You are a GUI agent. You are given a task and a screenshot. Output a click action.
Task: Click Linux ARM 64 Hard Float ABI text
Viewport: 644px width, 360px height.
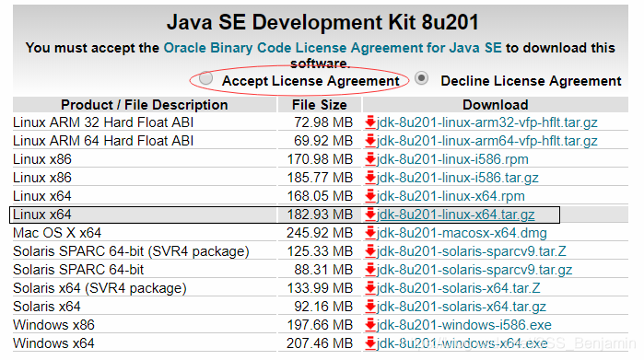(x=103, y=141)
